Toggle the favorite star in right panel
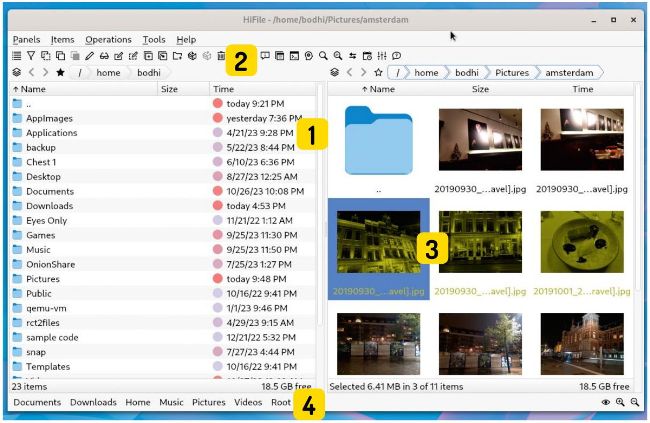650x423 pixels. click(377, 72)
